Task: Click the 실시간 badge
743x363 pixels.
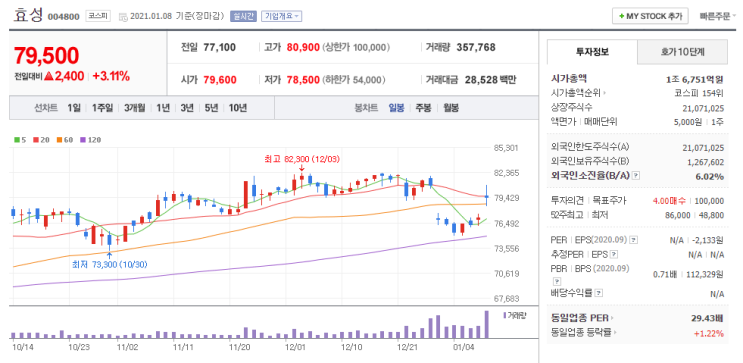Action: (244, 16)
